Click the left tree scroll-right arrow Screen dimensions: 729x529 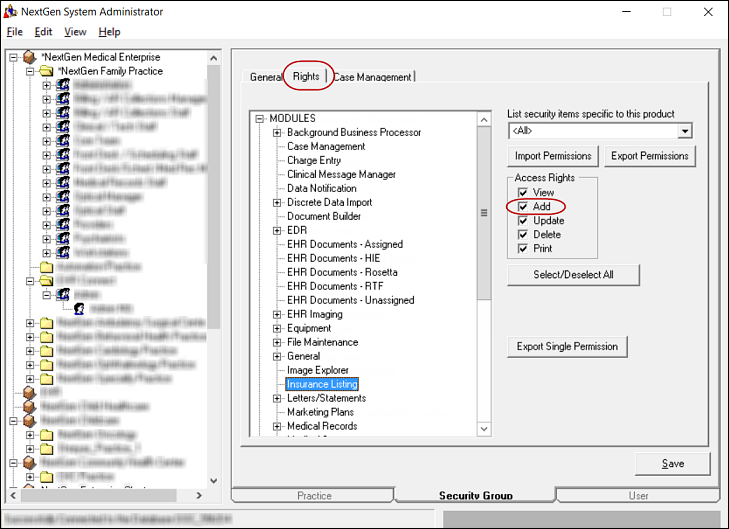pos(199,496)
